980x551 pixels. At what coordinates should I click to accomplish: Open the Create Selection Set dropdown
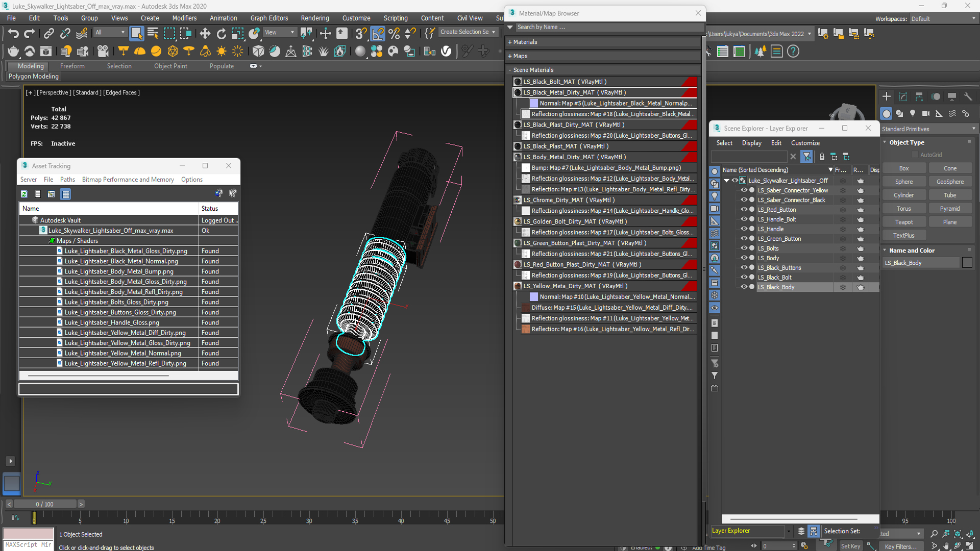(x=468, y=32)
